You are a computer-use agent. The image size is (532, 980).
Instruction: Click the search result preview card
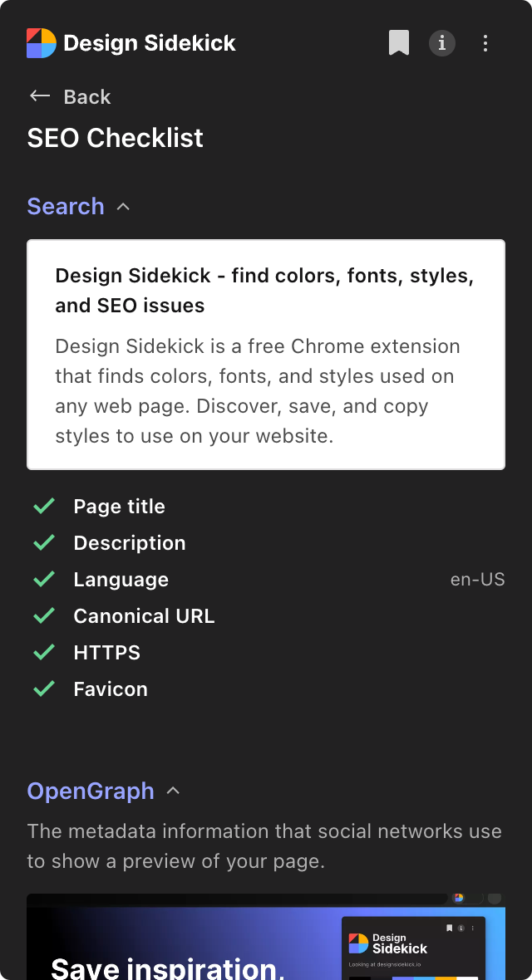(266, 355)
